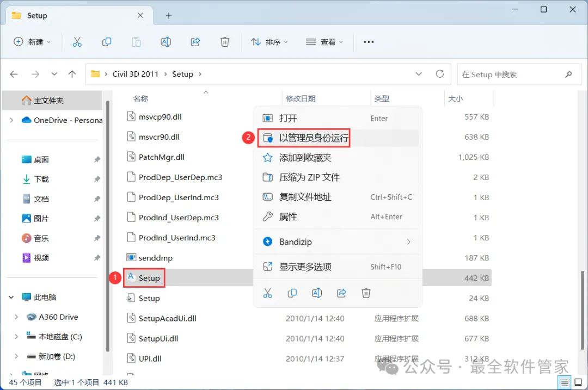Select the SetupAcadUi.dll file
588x390 pixels.
point(168,318)
